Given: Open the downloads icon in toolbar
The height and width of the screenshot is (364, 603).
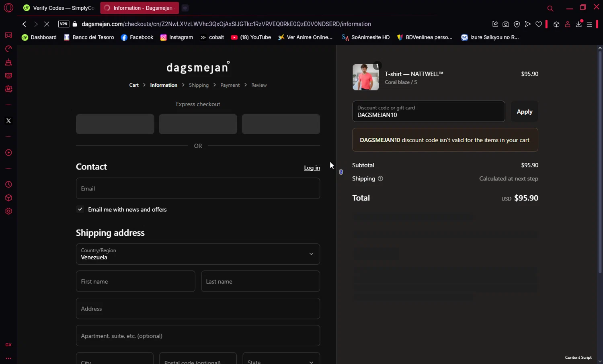Looking at the screenshot, I should 579,24.
